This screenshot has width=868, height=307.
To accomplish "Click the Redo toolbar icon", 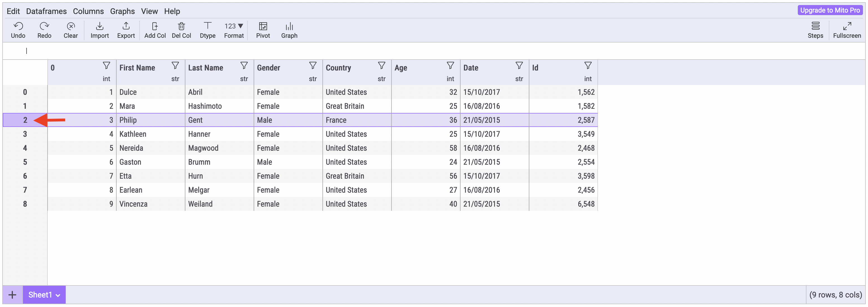I will click(x=44, y=26).
